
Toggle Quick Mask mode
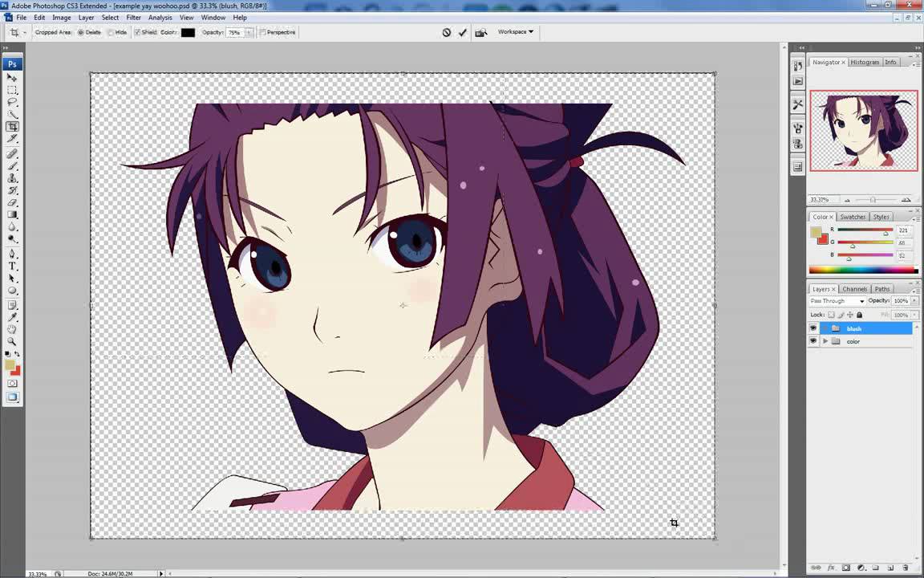point(12,384)
